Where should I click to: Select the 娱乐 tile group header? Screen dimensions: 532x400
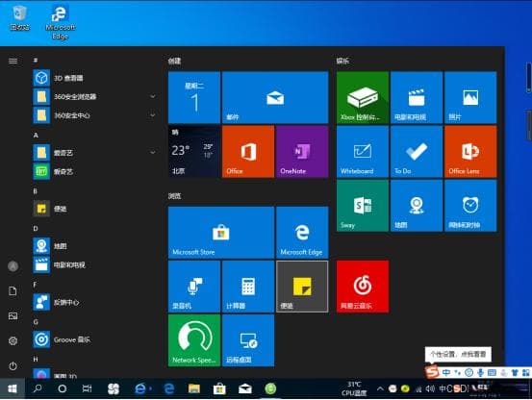tap(342, 61)
